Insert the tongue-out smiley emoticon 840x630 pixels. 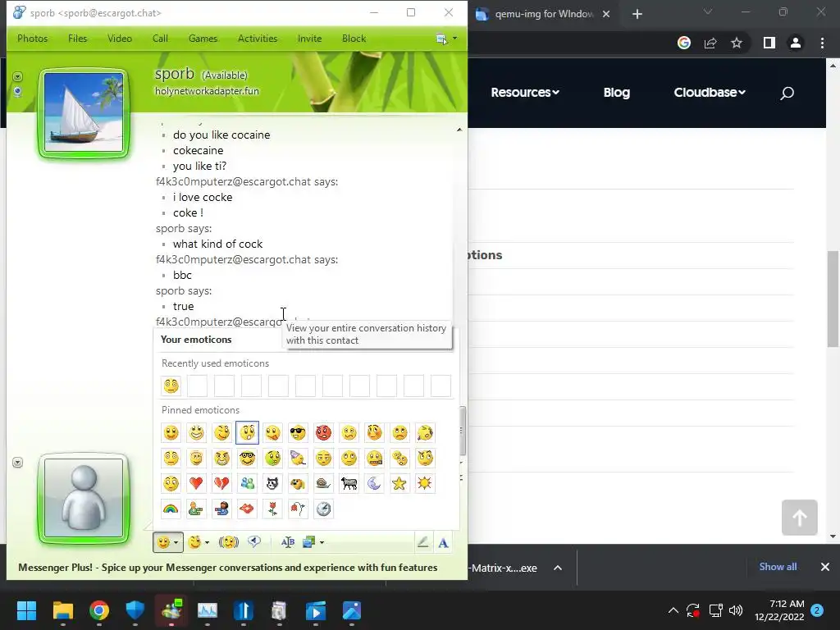[272, 433]
